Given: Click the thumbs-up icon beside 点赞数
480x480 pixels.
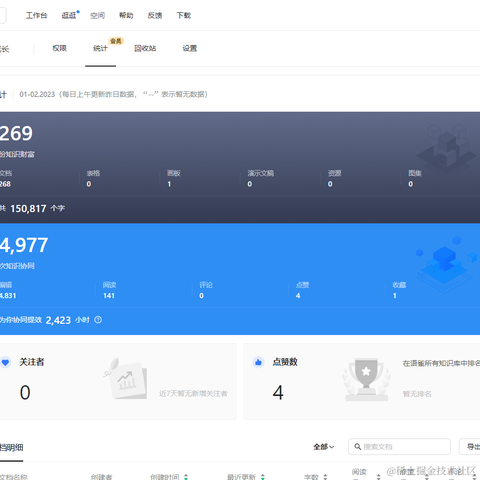Looking at the screenshot, I should click(x=258, y=362).
